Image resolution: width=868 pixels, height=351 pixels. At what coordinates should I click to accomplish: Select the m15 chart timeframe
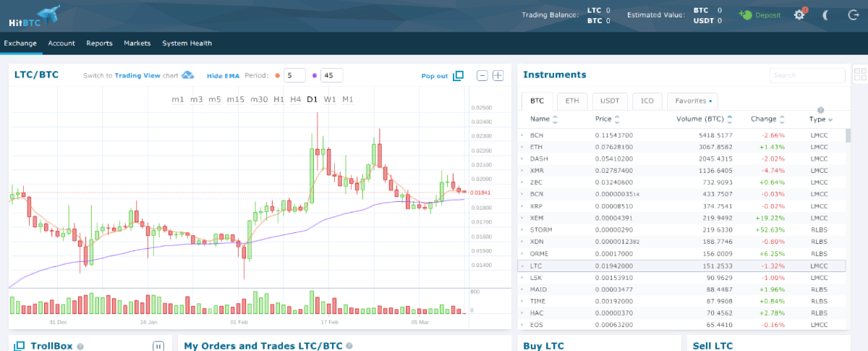(235, 99)
